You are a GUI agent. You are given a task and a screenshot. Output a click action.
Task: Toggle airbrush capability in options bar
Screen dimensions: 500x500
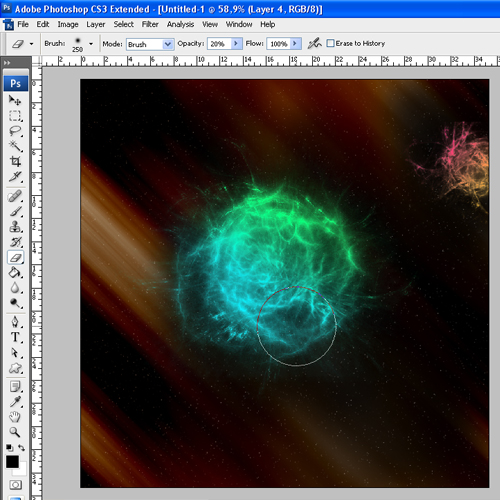[x=314, y=43]
